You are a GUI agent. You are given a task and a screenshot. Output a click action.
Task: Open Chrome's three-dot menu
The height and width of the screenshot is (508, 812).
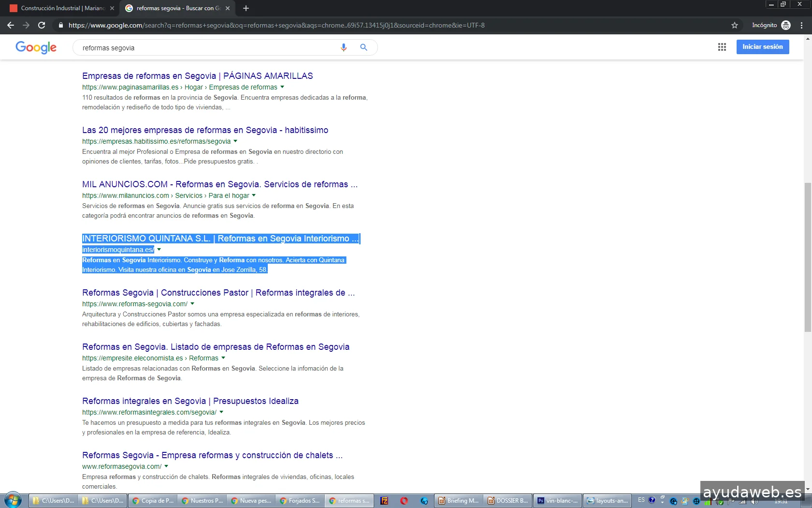(x=802, y=25)
